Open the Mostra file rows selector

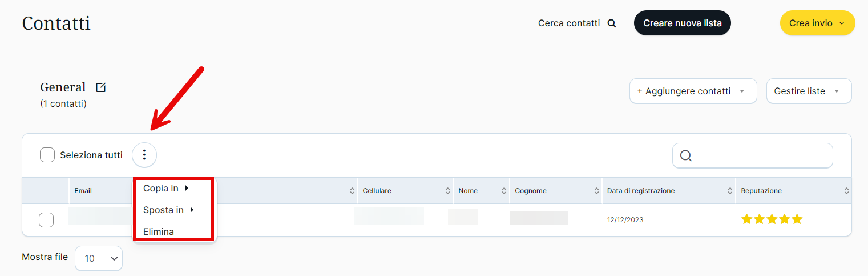coord(99,258)
